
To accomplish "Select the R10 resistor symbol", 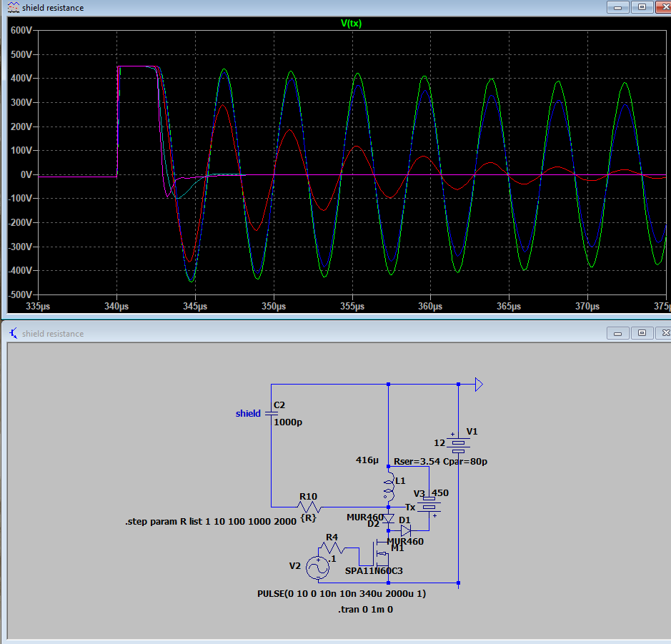I will pos(309,506).
